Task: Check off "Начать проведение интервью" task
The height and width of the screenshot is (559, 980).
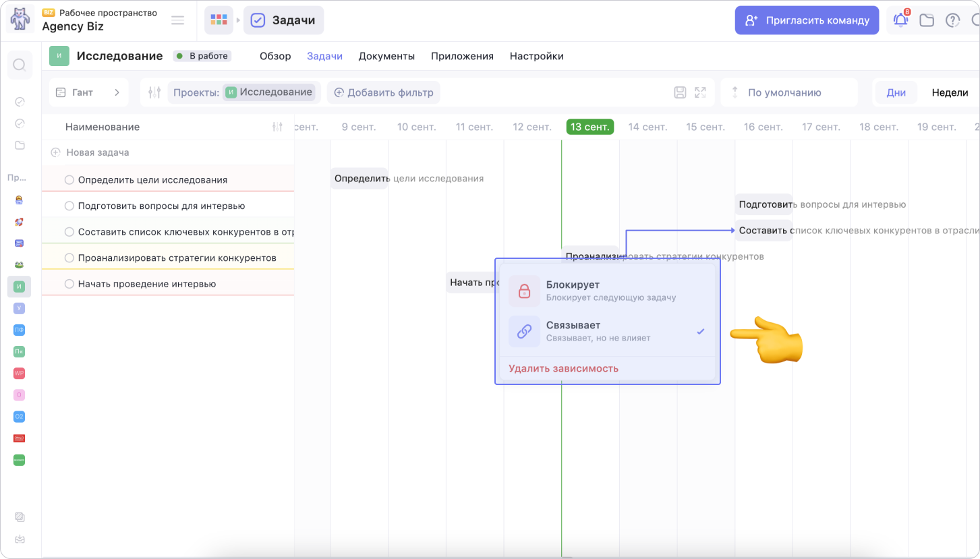Action: click(x=69, y=284)
